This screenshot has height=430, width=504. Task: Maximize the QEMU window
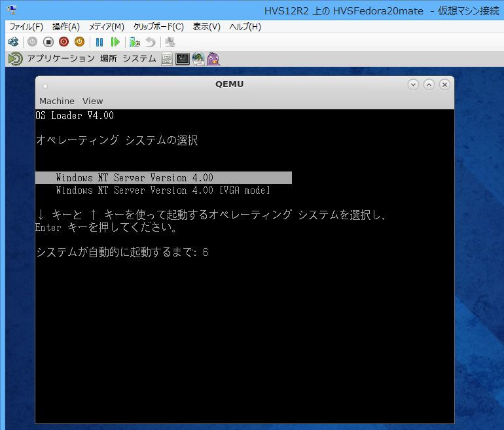pyautogui.click(x=429, y=85)
